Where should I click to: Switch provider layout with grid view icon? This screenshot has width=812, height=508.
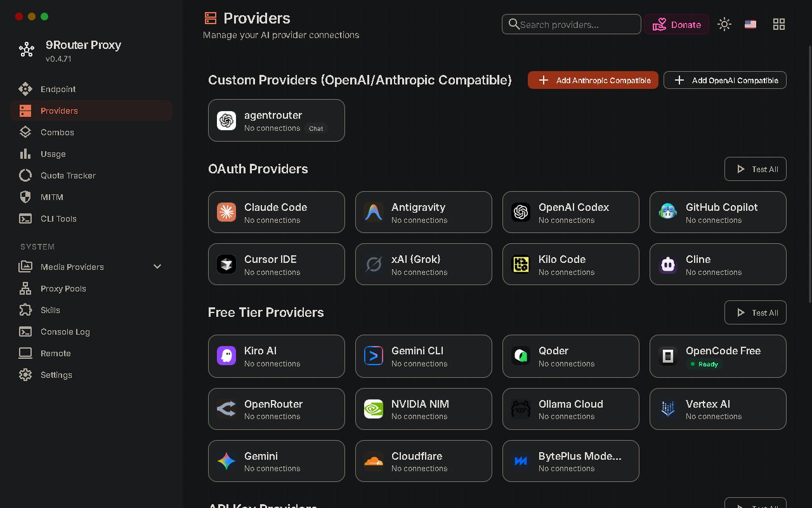tap(779, 24)
